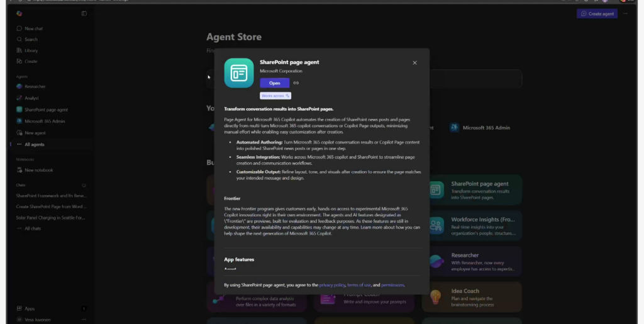Click the New agent icon in sidebar
644x324 pixels.
[x=19, y=133]
